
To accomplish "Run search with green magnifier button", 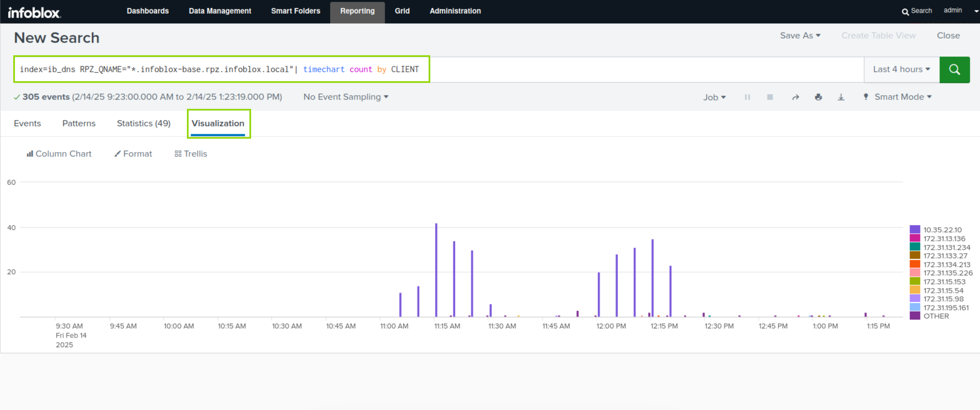I will tap(954, 70).
